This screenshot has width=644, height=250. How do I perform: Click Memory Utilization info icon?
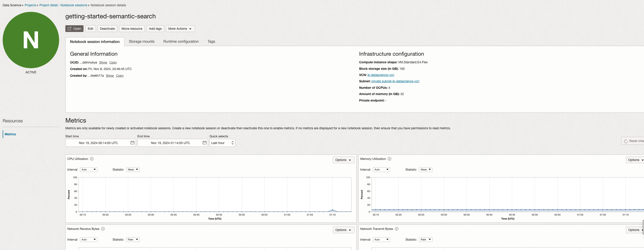(389, 159)
